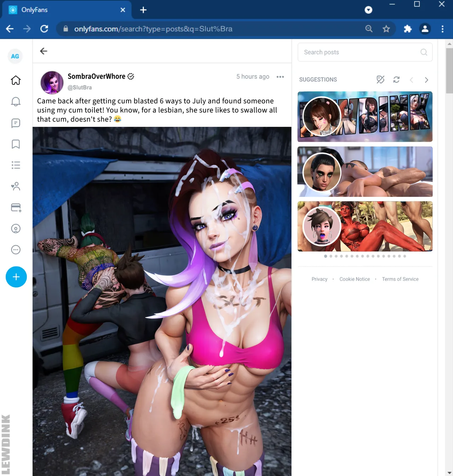This screenshot has height=476, width=453.
Task: Go back using the post header arrow
Action: 44,51
